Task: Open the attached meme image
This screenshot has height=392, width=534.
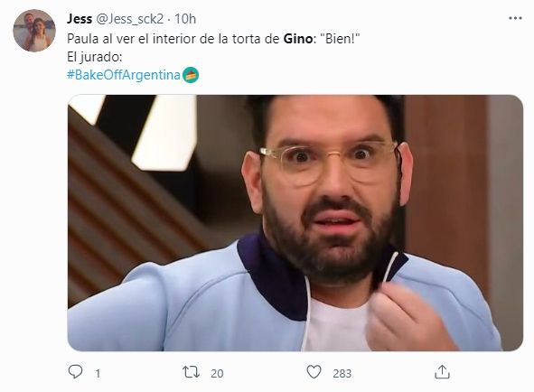Action: point(295,223)
